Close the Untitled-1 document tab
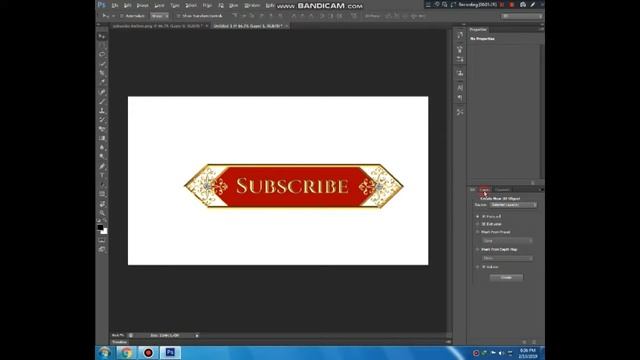The image size is (640, 360). tap(287, 26)
